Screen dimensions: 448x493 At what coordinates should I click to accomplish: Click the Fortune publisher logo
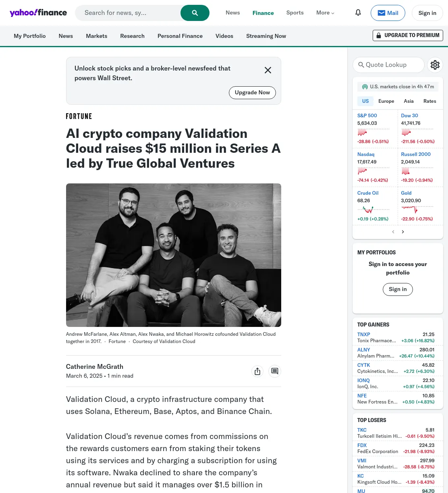click(79, 116)
